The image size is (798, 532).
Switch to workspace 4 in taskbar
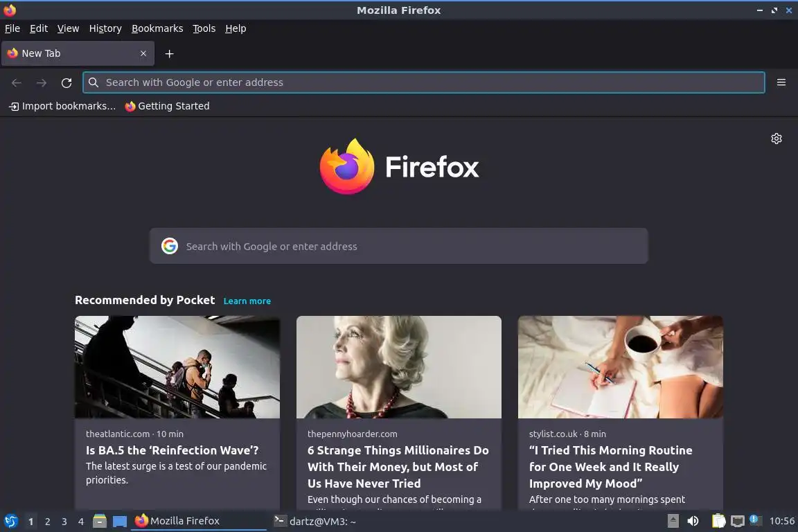(80, 522)
